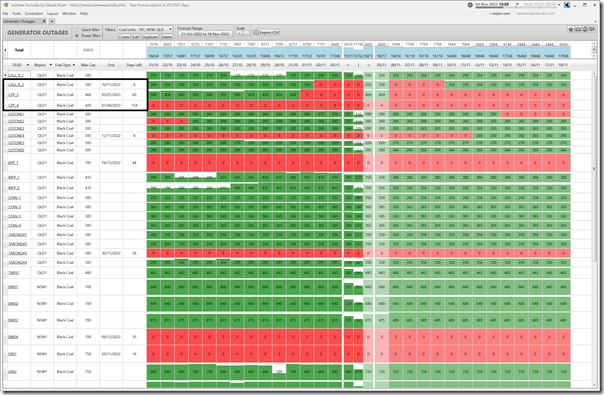Click the vertical bar column header between the arrows
604x395 pixels.
tap(358, 65)
